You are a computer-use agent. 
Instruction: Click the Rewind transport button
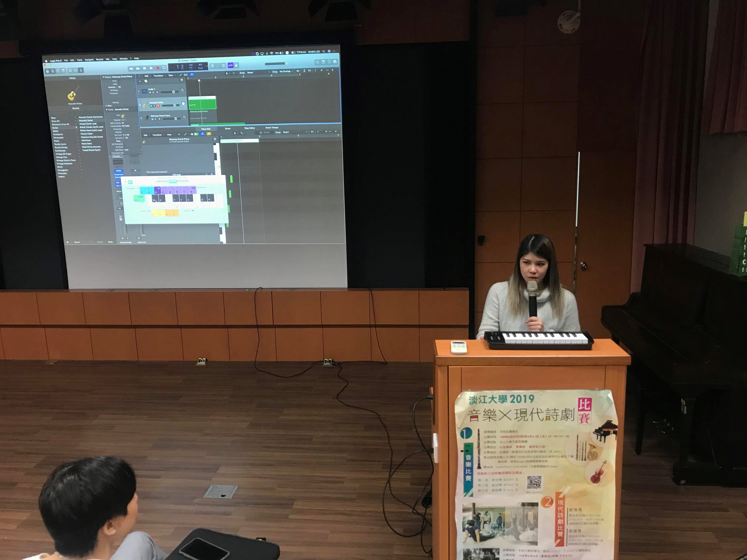pos(131,69)
